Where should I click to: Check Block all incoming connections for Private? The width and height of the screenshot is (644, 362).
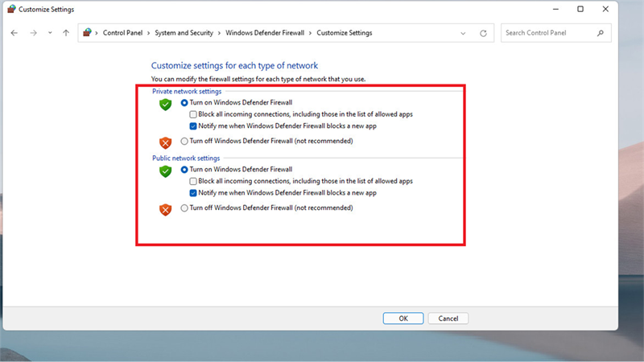[x=193, y=114]
